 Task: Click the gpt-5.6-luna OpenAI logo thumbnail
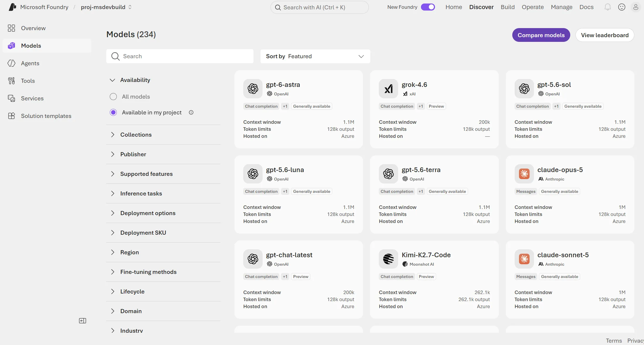point(253,174)
